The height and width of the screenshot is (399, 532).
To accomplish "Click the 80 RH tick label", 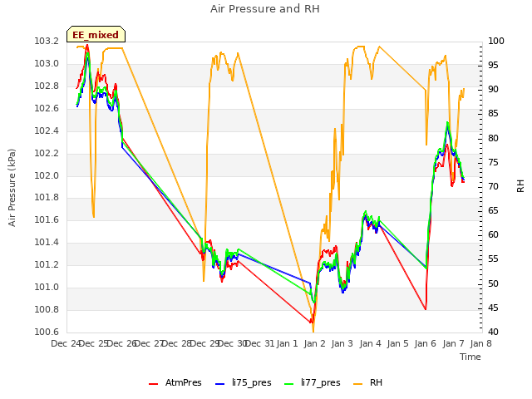I will (493, 139).
